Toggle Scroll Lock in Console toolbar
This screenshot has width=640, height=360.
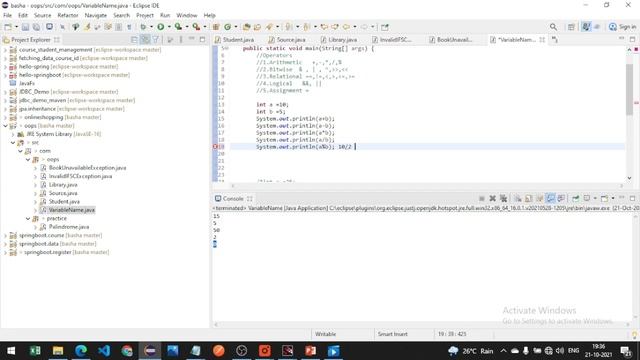click(x=529, y=198)
